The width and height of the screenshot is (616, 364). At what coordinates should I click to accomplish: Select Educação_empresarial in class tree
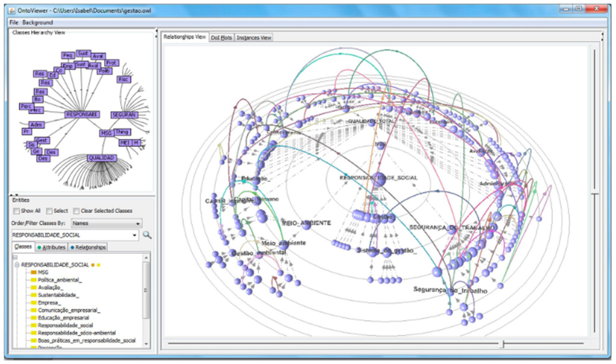tap(63, 318)
